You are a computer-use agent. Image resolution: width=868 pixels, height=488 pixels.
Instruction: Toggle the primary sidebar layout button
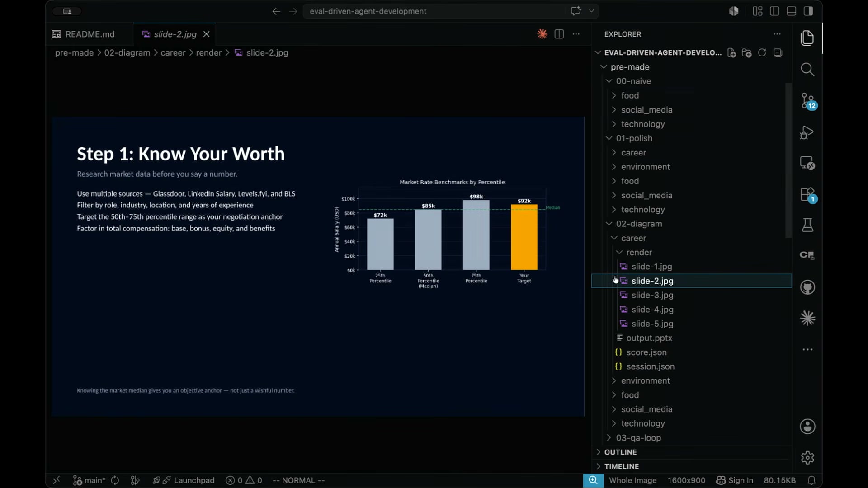pyautogui.click(x=774, y=11)
